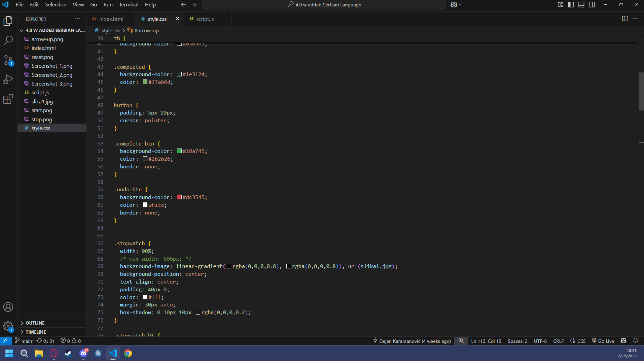Change UTF-8 encoding
The image size is (644, 361).
[x=540, y=341]
